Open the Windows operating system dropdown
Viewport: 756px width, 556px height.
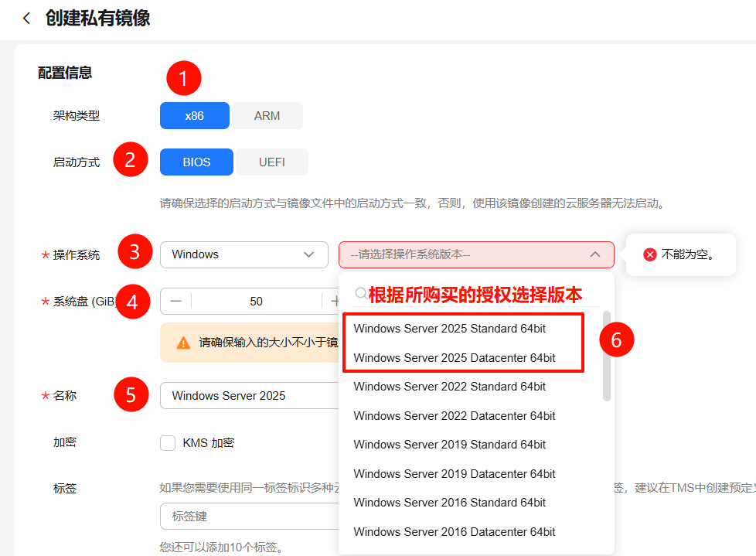[x=244, y=254]
